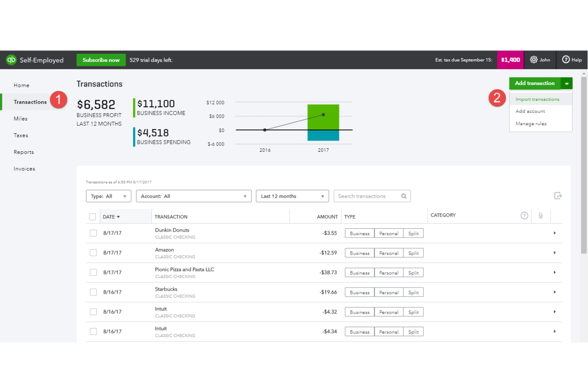Click the TRANSACTION column header
Viewport: 588px width, 392px height.
click(x=171, y=217)
